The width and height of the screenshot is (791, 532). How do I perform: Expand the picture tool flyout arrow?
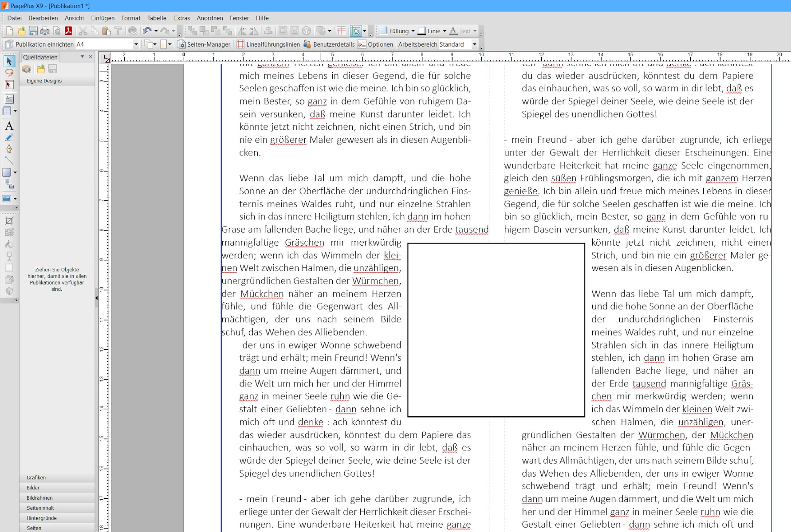coord(15,199)
